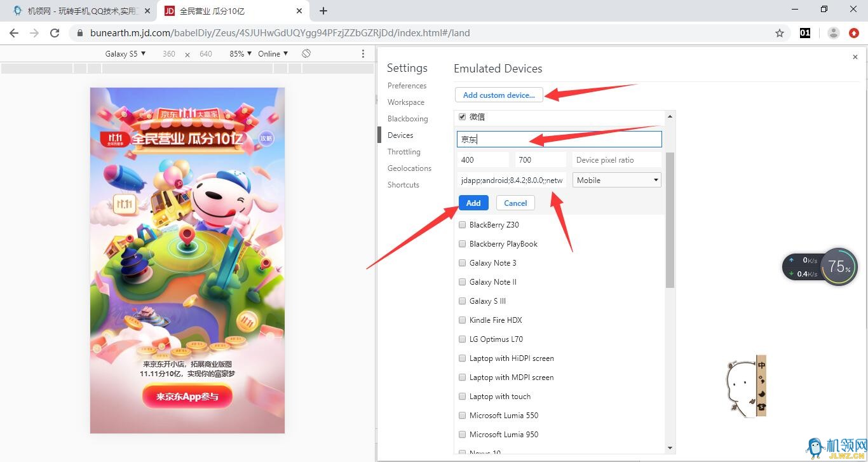The height and width of the screenshot is (462, 868).
Task: Cancel adding the custom device
Action: [x=515, y=203]
